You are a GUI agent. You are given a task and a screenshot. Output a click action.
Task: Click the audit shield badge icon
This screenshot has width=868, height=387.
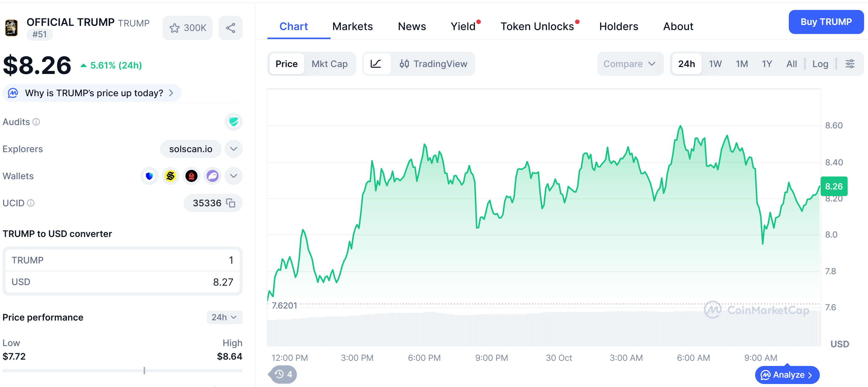point(234,121)
